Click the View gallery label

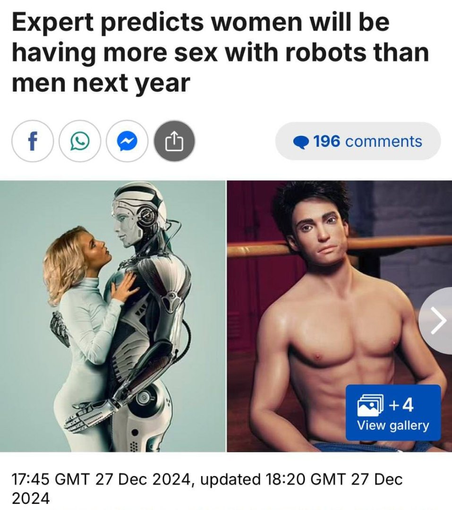pyautogui.click(x=393, y=426)
